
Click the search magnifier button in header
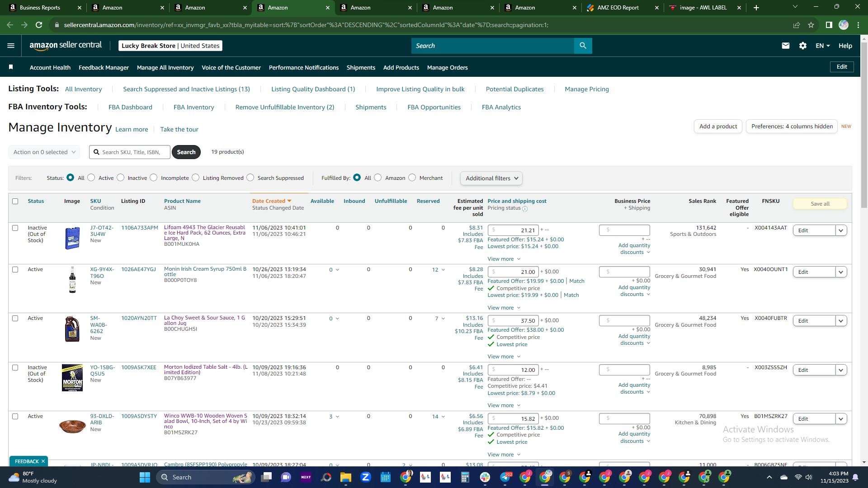583,46
